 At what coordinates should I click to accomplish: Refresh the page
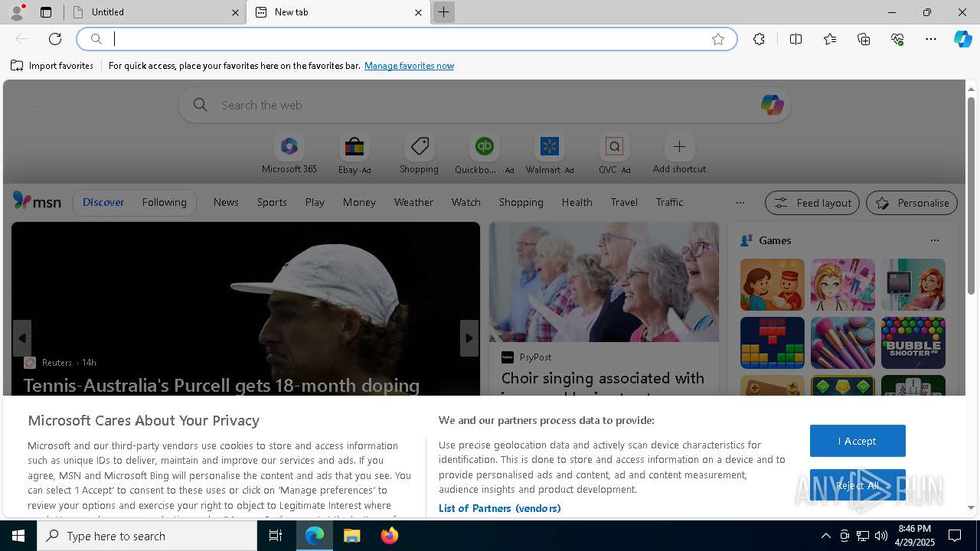point(55,39)
